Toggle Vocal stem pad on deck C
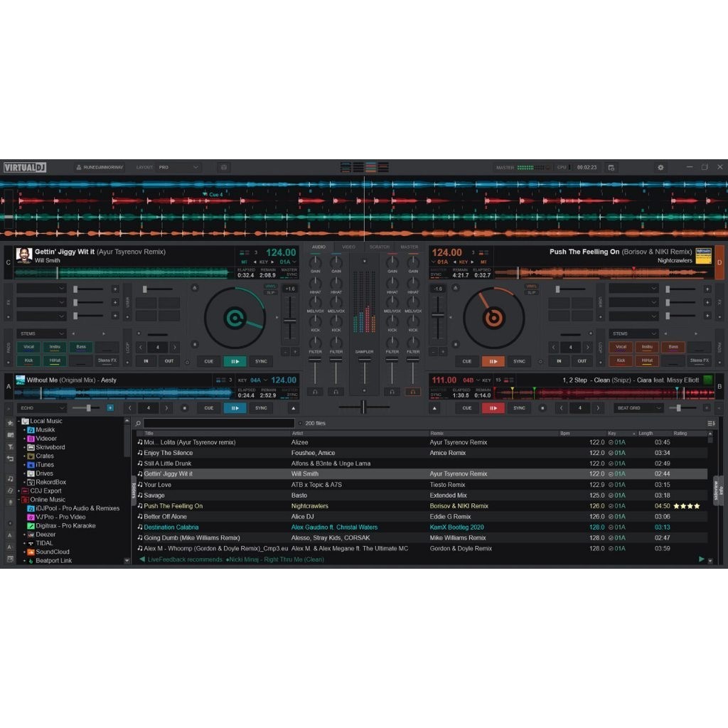 coord(28,347)
